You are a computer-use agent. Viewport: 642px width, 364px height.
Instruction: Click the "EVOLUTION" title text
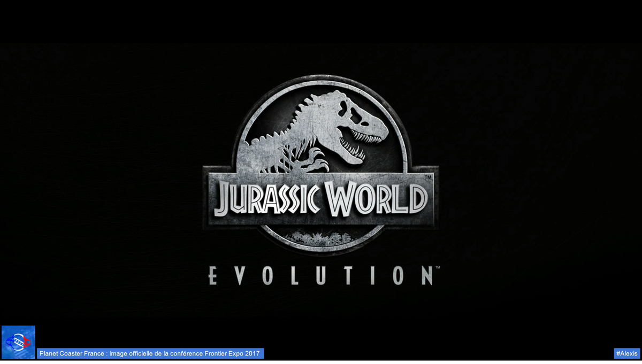[x=323, y=275]
